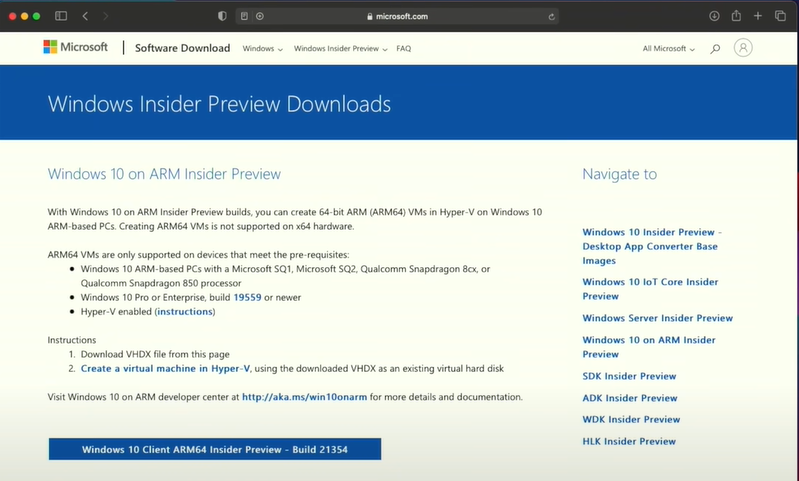Click the lock icon beside microsoft.com
This screenshot has height=481, width=799.
(369, 16)
